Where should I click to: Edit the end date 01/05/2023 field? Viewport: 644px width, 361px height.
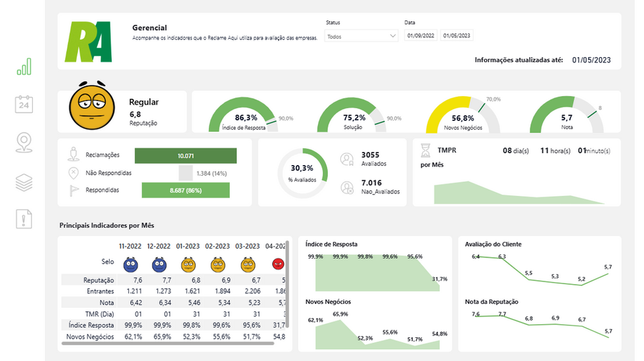tap(457, 36)
